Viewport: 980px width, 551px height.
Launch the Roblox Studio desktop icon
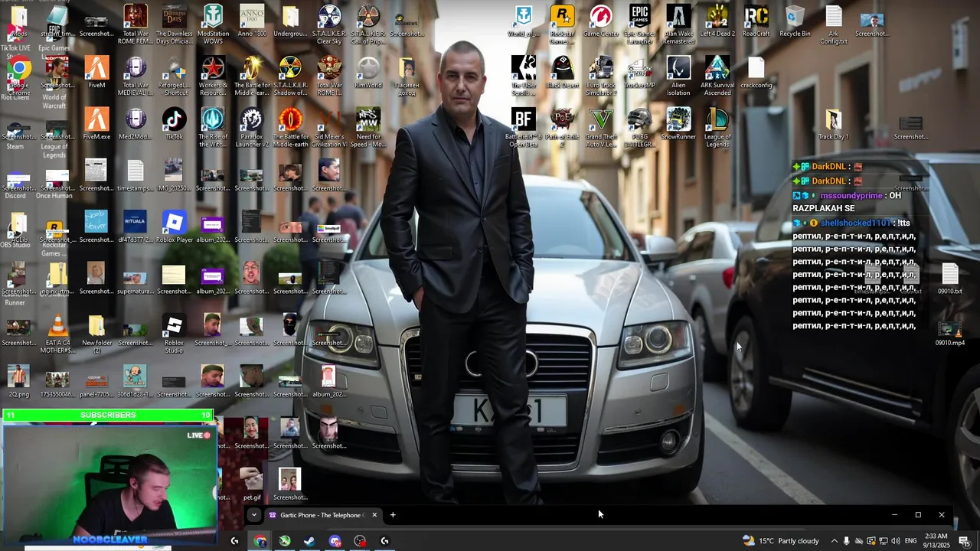pos(174,333)
